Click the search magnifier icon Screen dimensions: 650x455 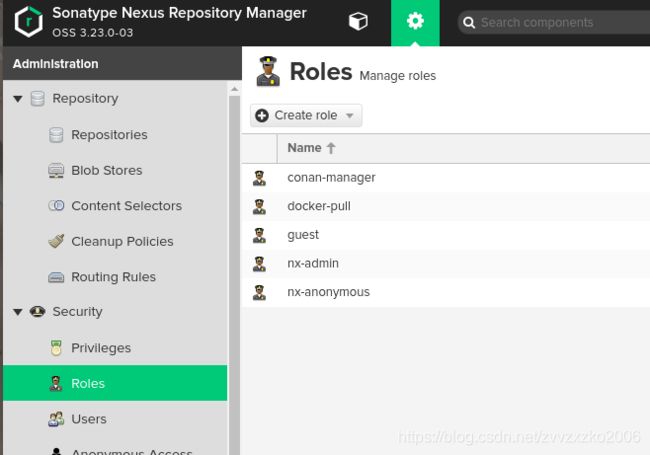point(469,22)
